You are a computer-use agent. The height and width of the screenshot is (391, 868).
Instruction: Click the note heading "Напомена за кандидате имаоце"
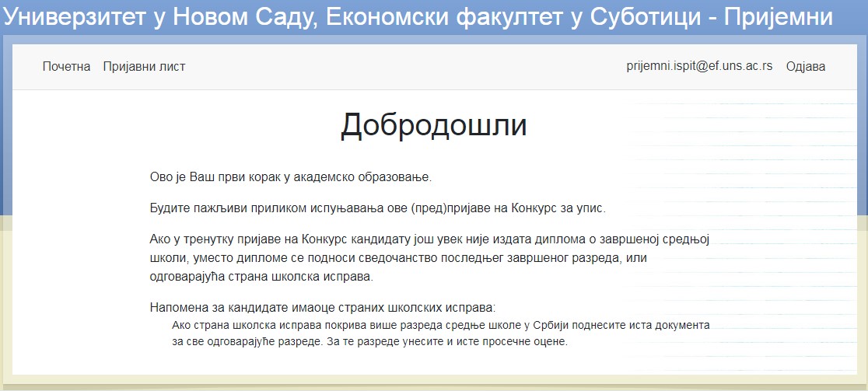tap(323, 308)
